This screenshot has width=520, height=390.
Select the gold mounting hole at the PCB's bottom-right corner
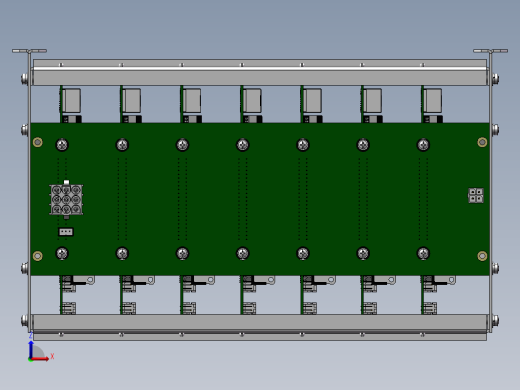pyautogui.click(x=482, y=256)
